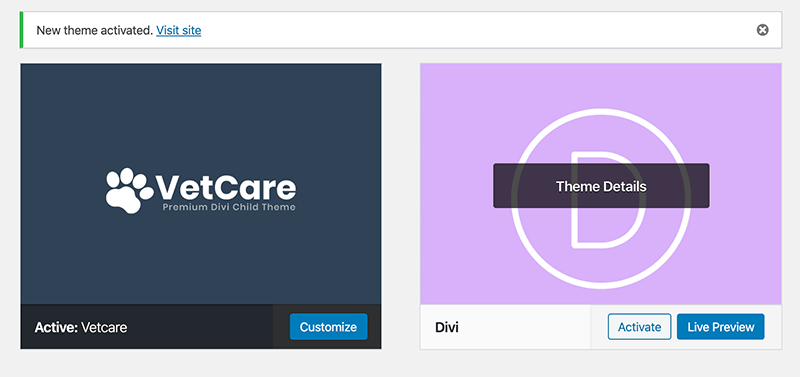Open the Visit site link
Screen dimensions: 800x377
tap(179, 31)
